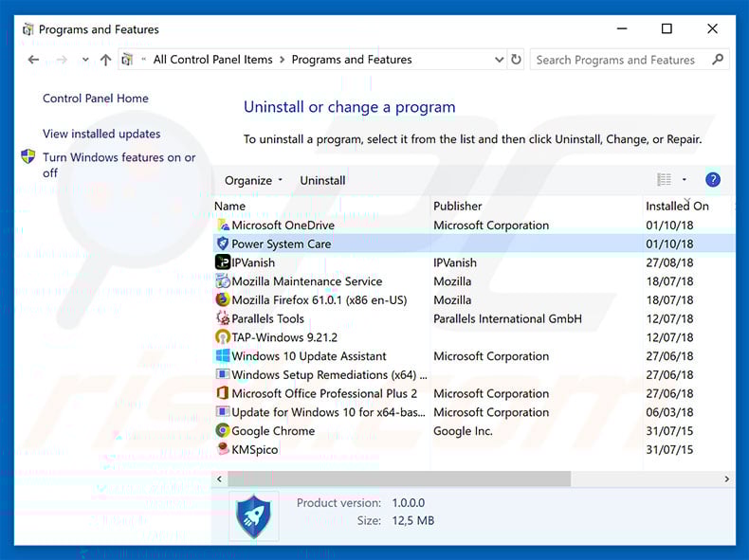Expand the chevron after All Control Panel Items
Viewport: 749px width, 560px height.
(282, 60)
